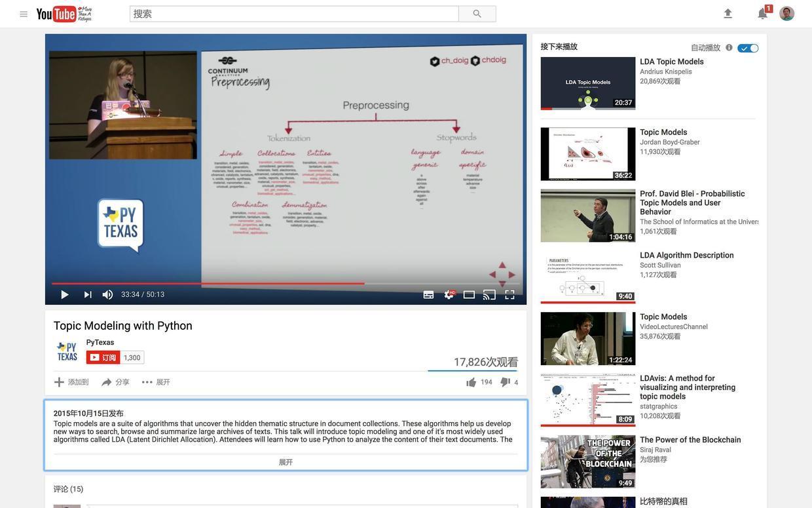This screenshot has height=508, width=812.
Task: Open the notifications bell
Action: click(x=762, y=14)
